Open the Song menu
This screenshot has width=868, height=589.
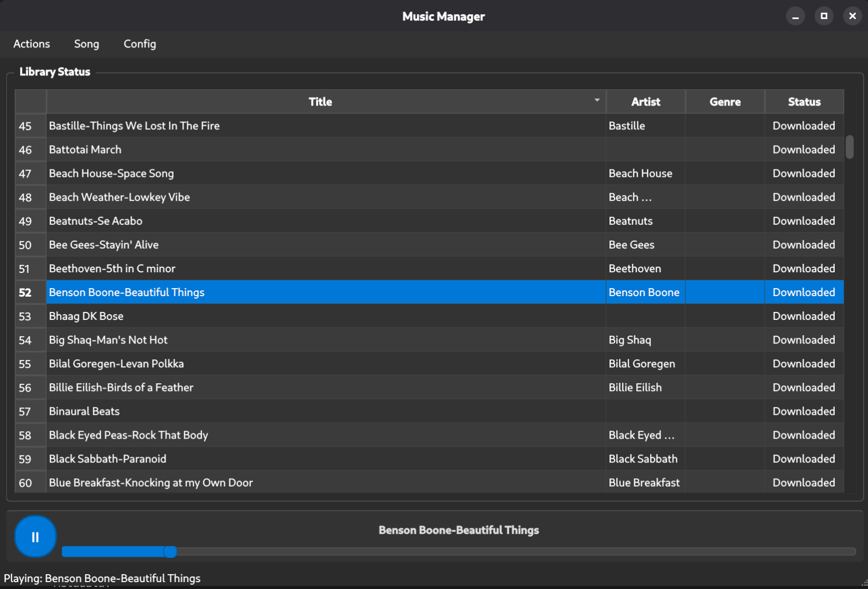[x=87, y=44]
